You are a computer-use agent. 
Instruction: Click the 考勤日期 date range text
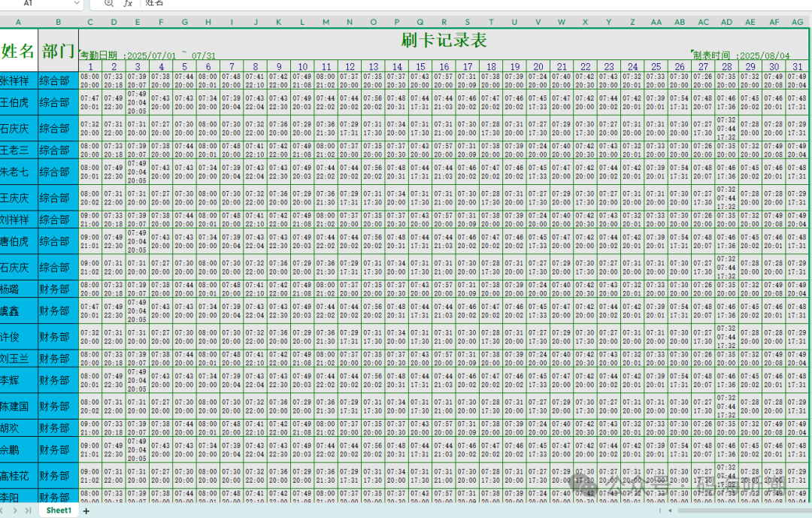pos(148,56)
